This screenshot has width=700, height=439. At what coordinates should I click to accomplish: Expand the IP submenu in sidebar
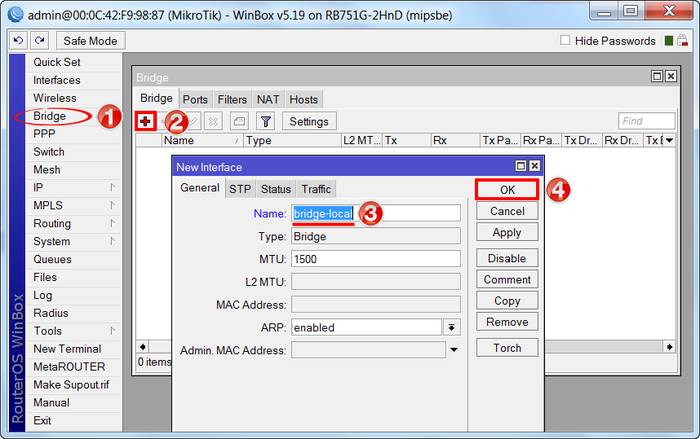coord(112,188)
